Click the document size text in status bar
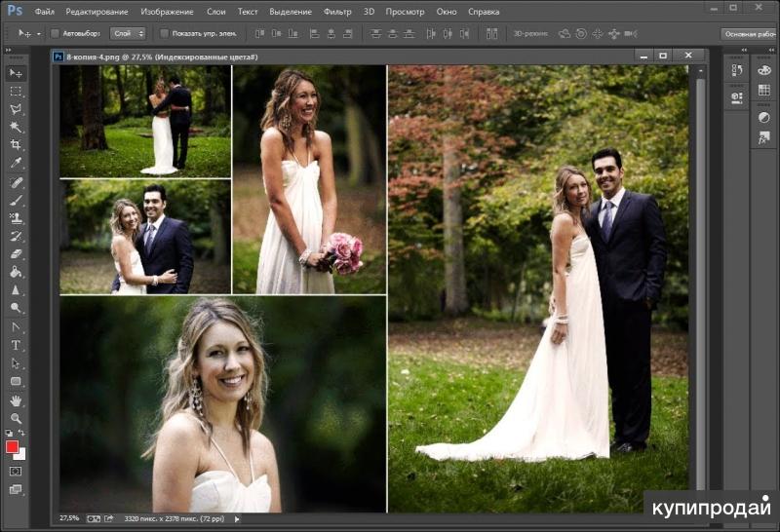Viewport: 780px width, 532px height. [x=175, y=518]
